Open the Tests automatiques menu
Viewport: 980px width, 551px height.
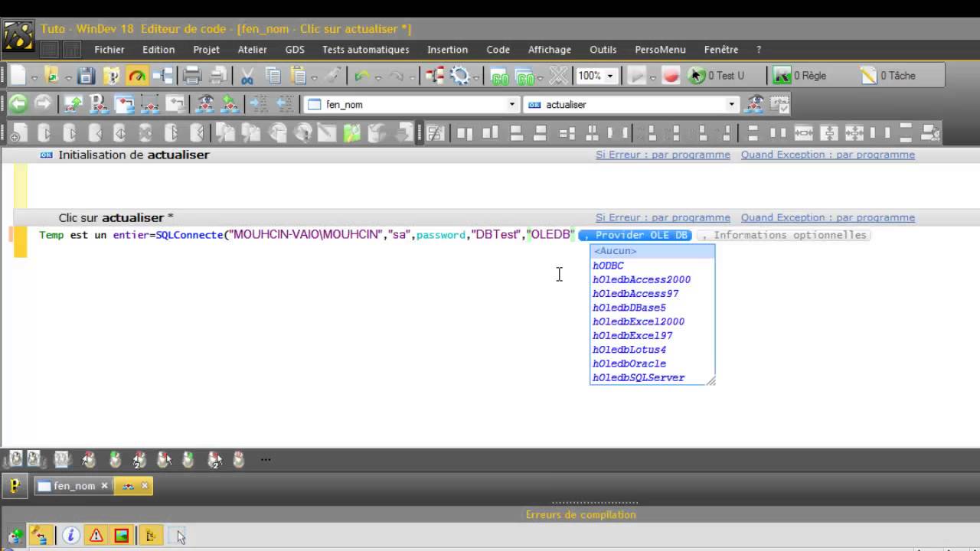(366, 49)
